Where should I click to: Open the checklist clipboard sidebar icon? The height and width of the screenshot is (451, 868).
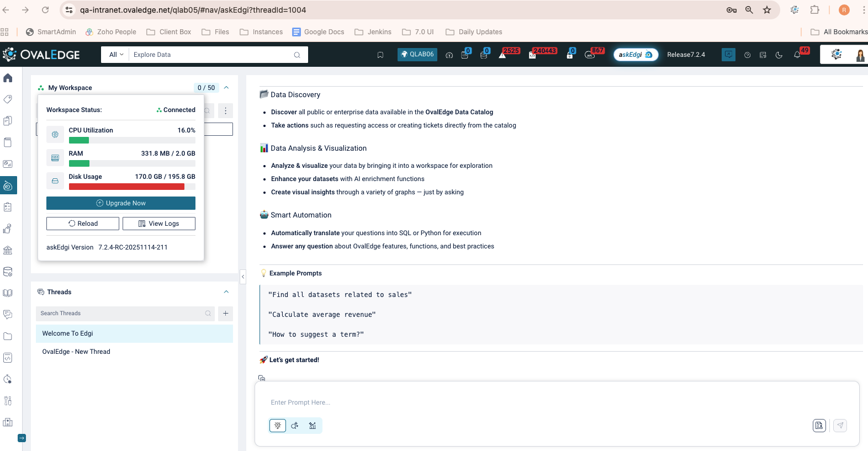coord(8,207)
